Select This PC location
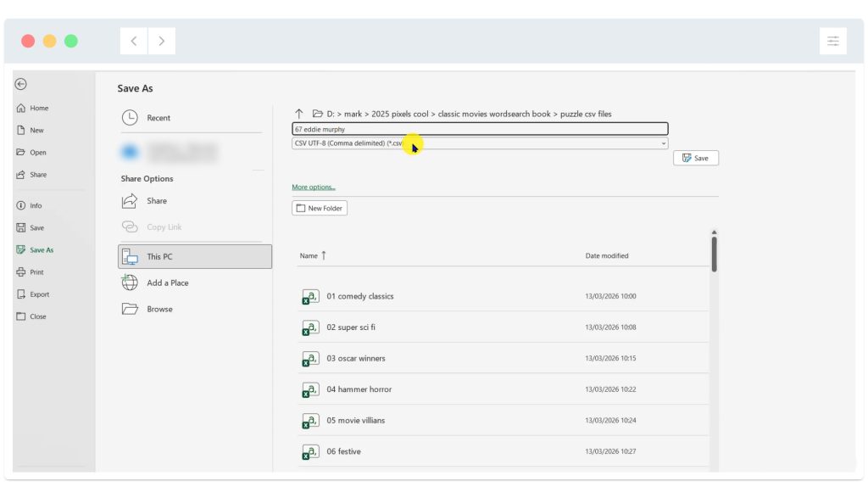 pyautogui.click(x=195, y=256)
